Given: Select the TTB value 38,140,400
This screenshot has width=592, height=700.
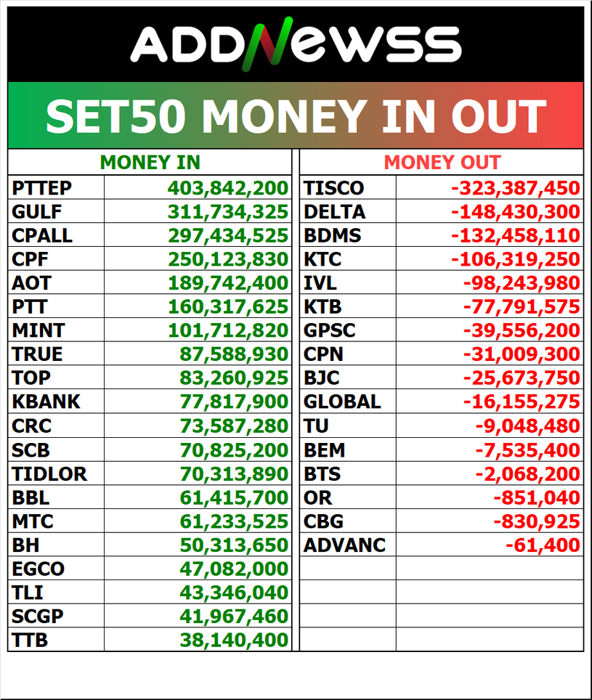Looking at the screenshot, I should point(234,640).
